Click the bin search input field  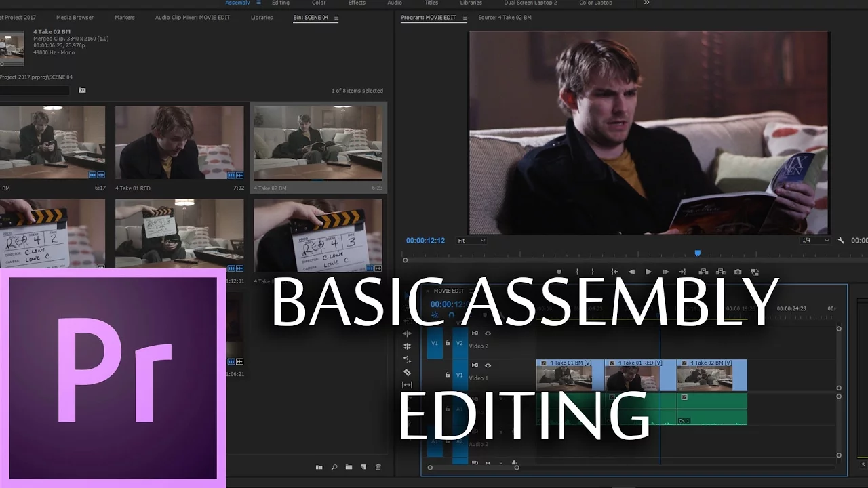coord(35,90)
